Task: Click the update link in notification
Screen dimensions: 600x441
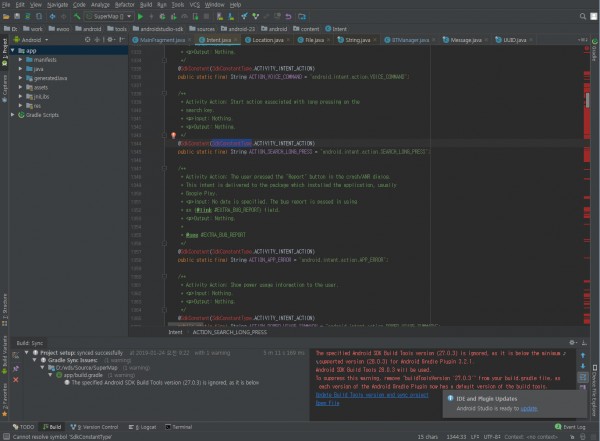Action: click(529, 408)
